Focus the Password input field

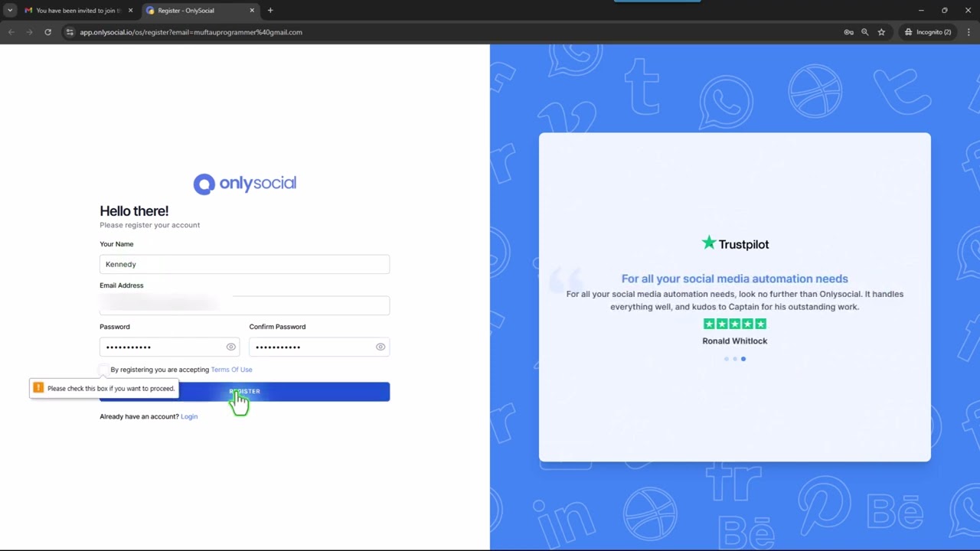[x=169, y=347]
